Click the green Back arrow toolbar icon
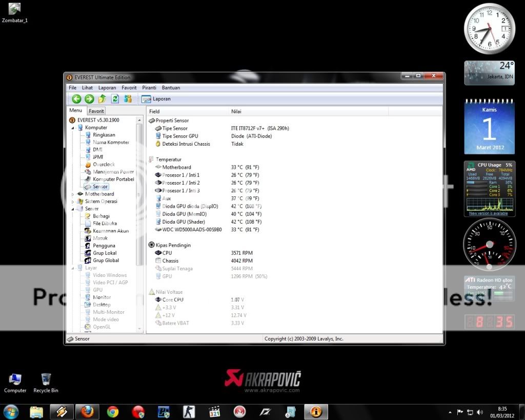525x420 pixels. click(x=76, y=99)
